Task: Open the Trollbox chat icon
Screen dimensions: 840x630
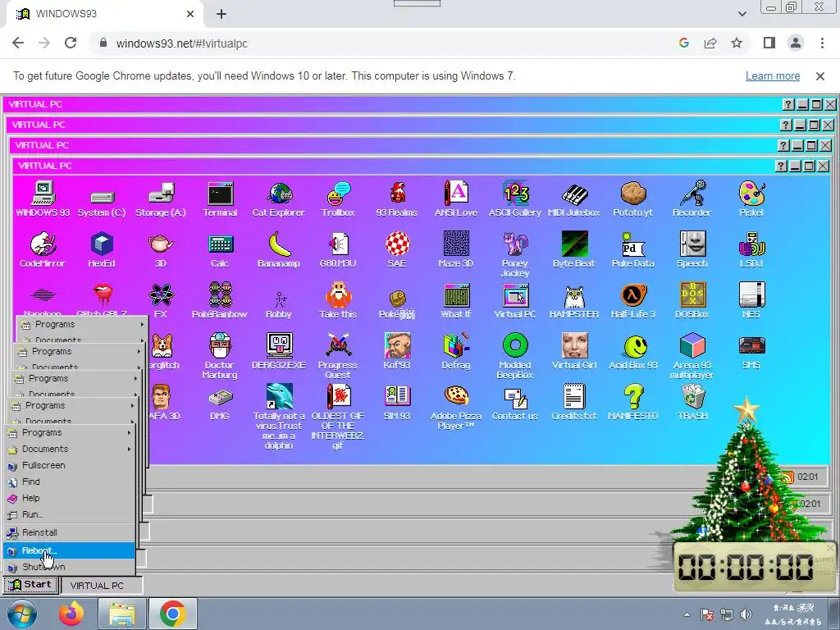Action: pos(338,199)
